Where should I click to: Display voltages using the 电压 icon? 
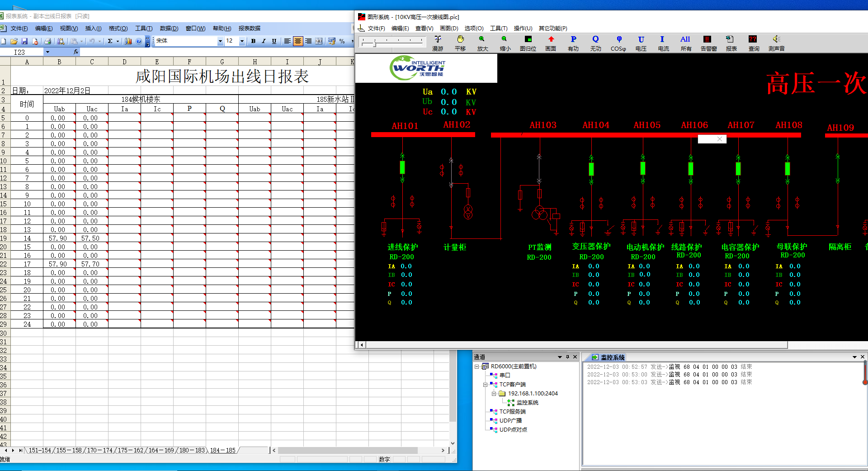click(641, 43)
